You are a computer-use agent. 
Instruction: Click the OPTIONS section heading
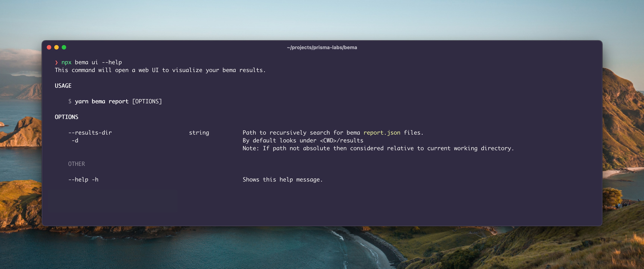point(67,117)
